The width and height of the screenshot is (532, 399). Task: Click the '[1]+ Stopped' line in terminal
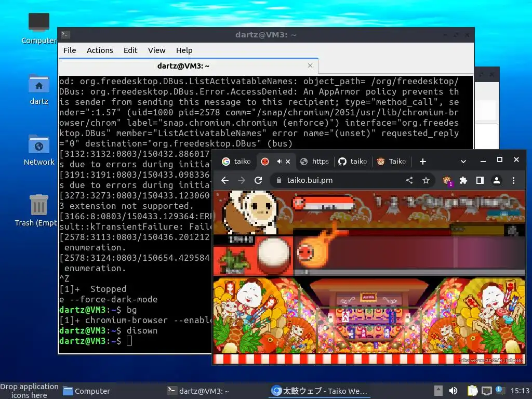(92, 289)
